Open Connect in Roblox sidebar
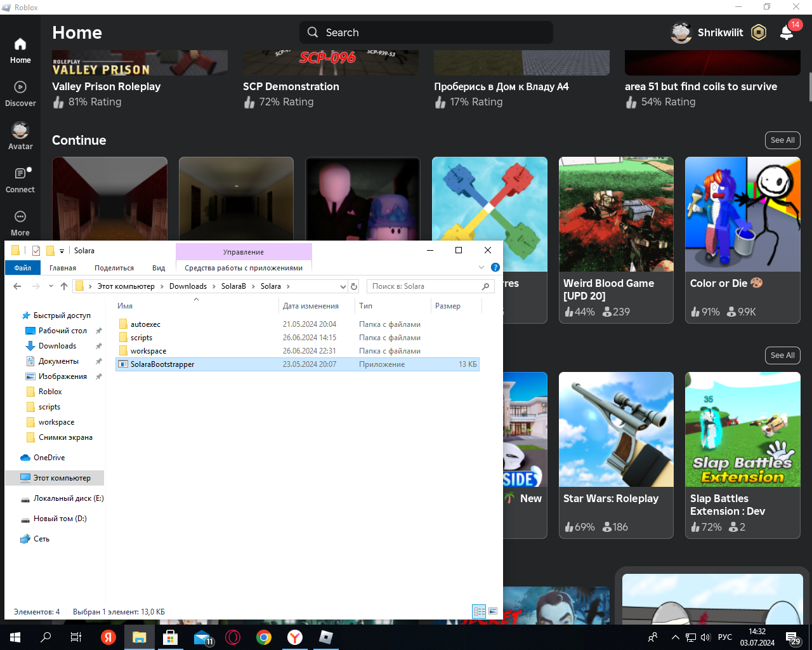Screen dimensions: 812x650 point(20,180)
